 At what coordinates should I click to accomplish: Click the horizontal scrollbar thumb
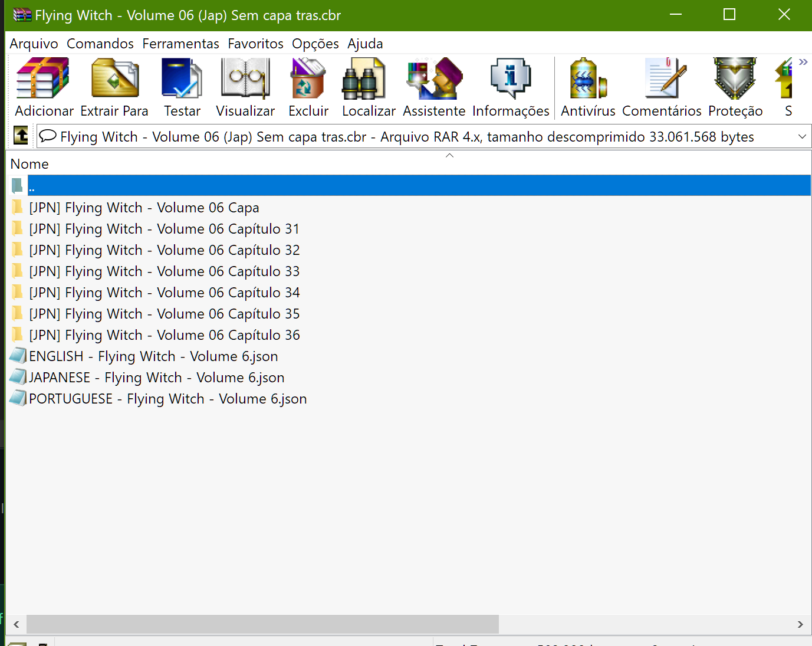(x=262, y=624)
